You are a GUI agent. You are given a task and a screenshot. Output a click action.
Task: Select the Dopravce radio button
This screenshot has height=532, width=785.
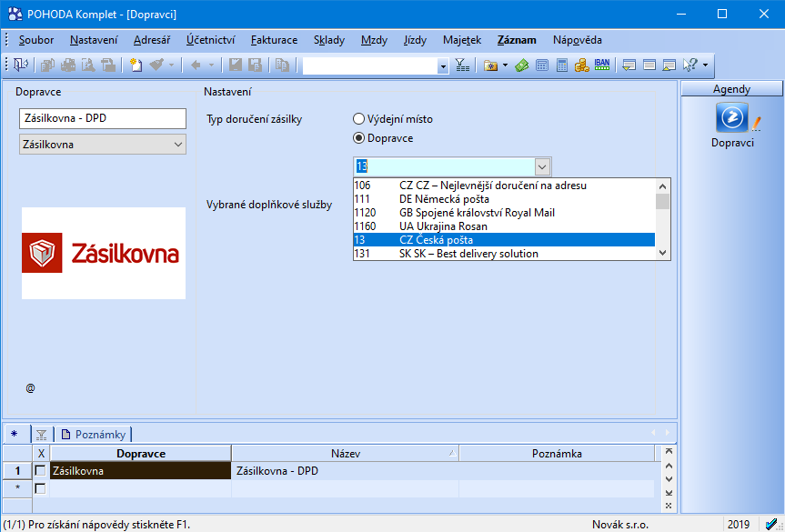(358, 138)
